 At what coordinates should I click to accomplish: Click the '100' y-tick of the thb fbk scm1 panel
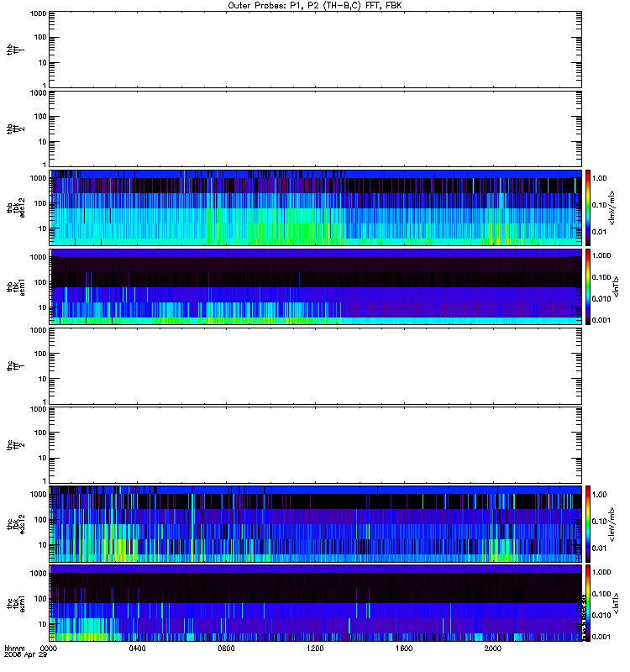coord(40,282)
